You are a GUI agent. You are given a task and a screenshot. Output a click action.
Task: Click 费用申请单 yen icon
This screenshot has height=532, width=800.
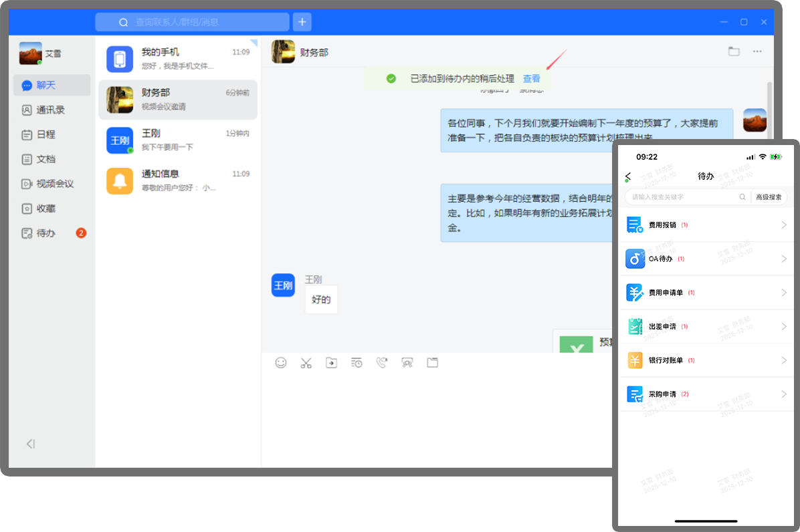[635, 293]
